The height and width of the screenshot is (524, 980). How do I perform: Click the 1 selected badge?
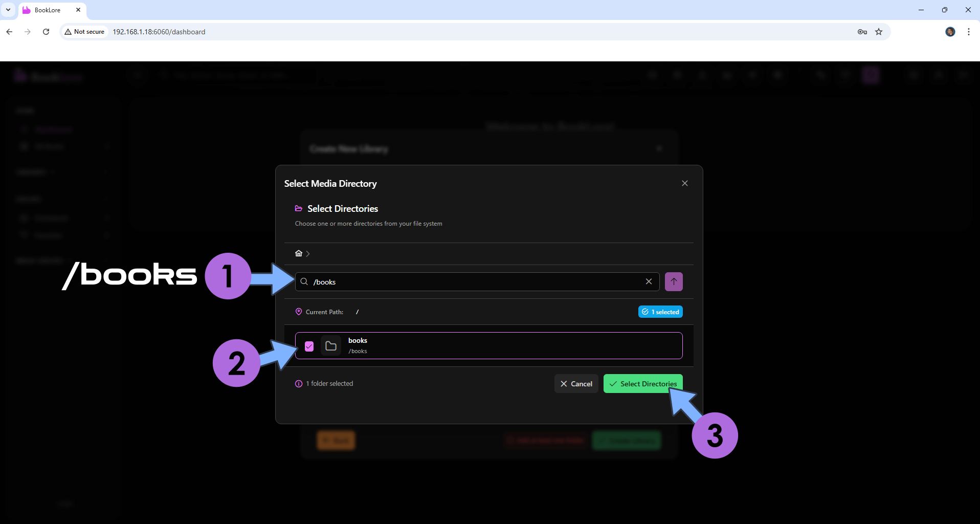pos(660,312)
